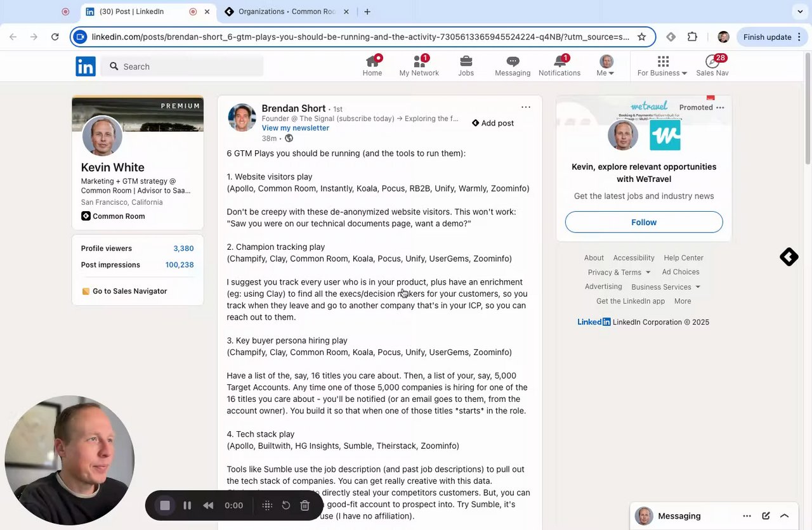
Task: Go to Sales Navigator link
Action: tap(129, 291)
